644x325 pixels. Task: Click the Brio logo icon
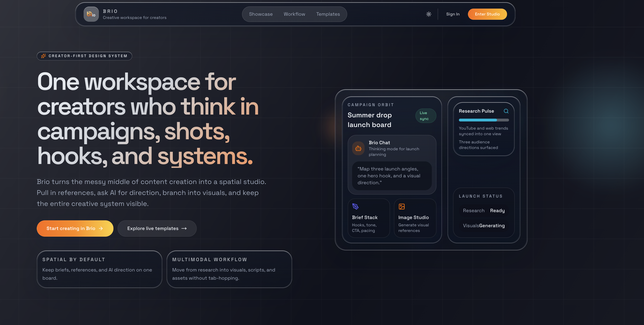pos(91,14)
